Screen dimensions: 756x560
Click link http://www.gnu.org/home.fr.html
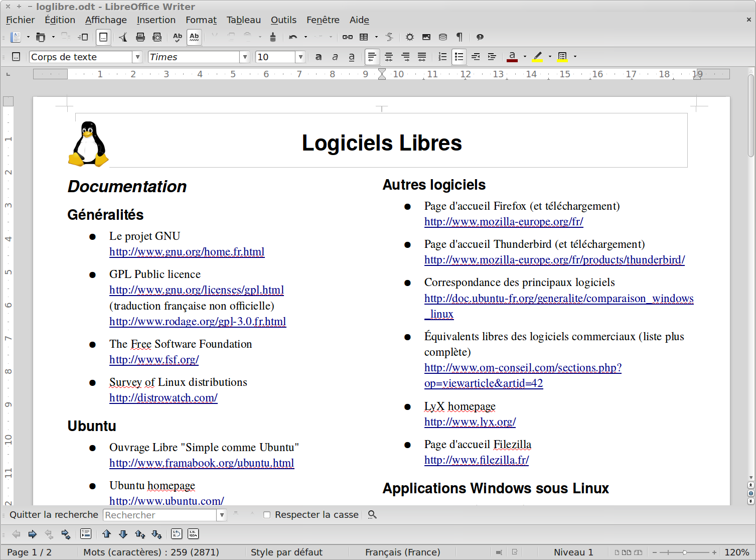coord(187,252)
